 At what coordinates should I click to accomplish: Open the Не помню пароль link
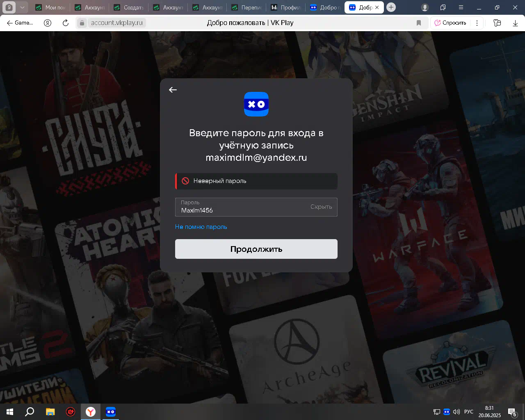tap(201, 227)
